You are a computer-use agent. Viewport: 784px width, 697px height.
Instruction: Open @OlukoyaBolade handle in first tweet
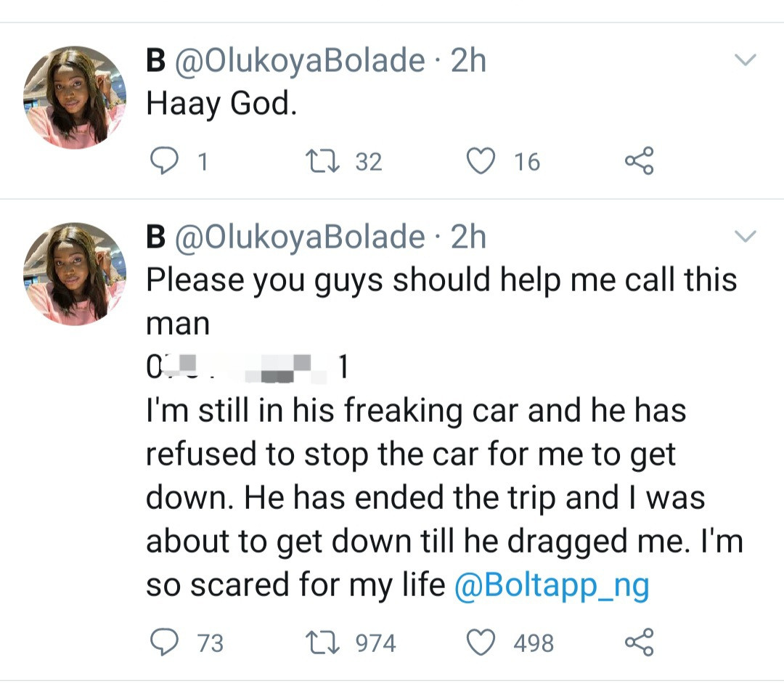(x=299, y=61)
